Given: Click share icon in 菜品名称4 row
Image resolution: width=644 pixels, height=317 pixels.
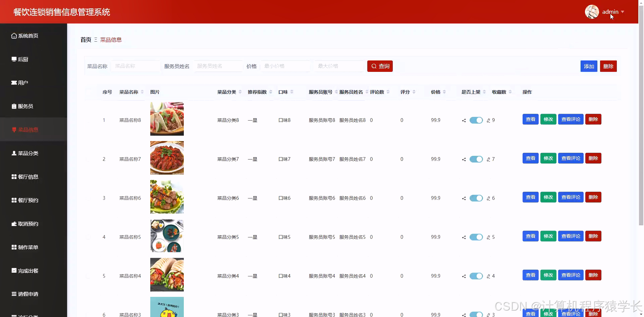Looking at the screenshot, I should tap(464, 276).
